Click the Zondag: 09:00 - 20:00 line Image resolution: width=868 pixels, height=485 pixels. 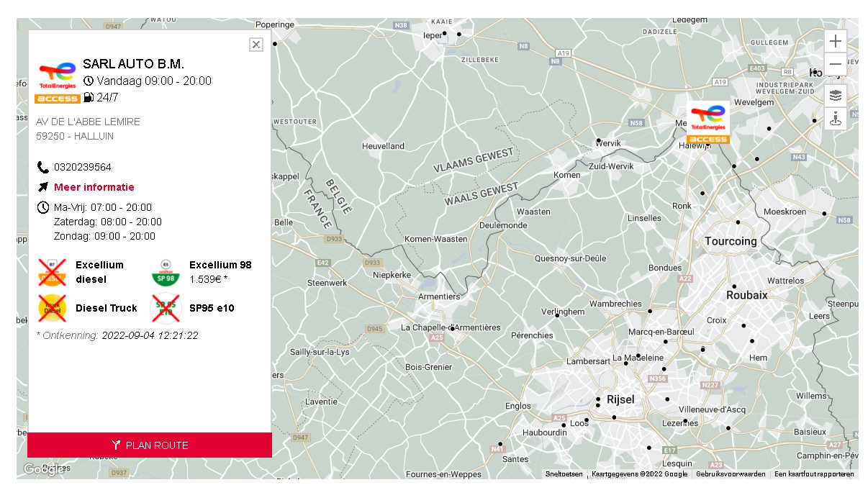[x=104, y=236]
